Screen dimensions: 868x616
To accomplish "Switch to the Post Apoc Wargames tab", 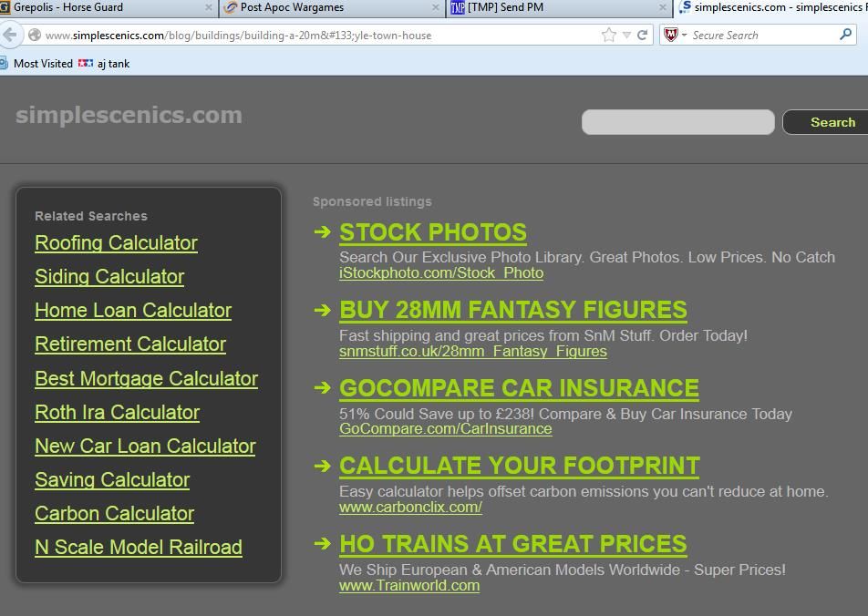I will click(292, 7).
